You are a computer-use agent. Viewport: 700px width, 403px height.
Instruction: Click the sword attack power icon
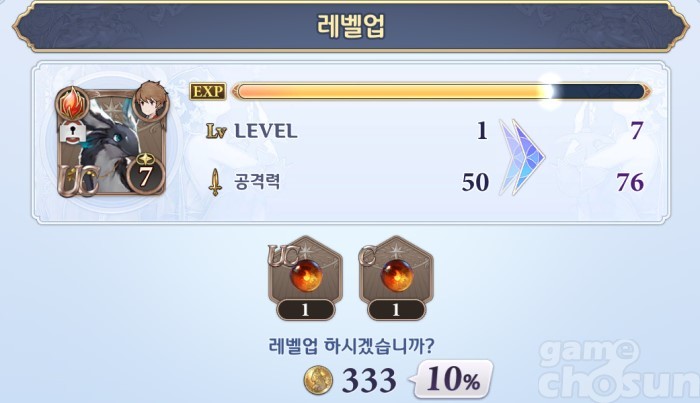(x=215, y=182)
